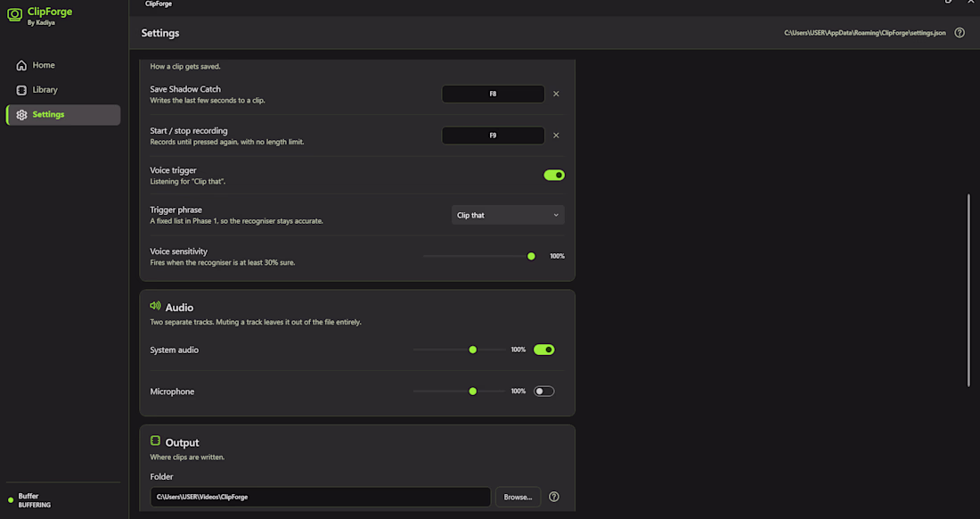Click the settings page vertical scrollbar

[x=968, y=291]
